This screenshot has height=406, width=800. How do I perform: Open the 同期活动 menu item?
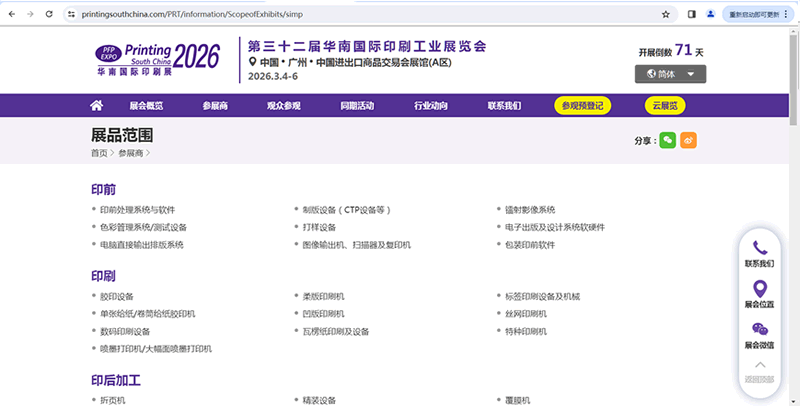coord(357,106)
